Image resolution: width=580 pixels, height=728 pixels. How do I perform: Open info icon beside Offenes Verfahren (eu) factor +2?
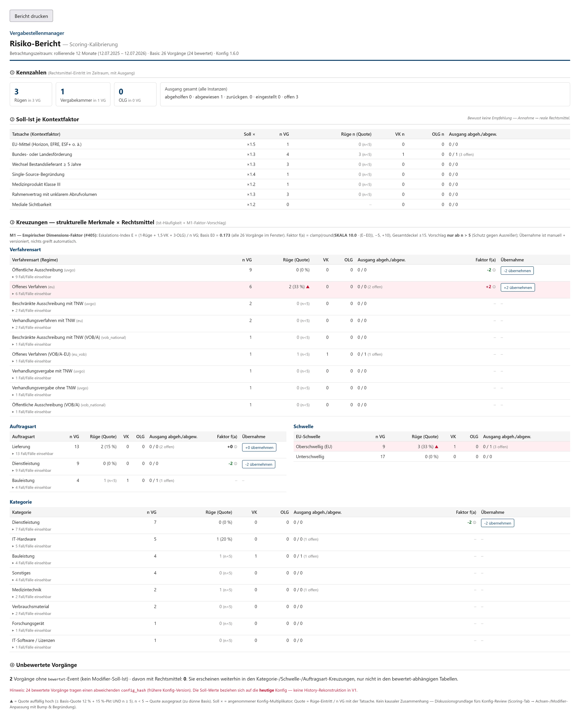pyautogui.click(x=494, y=287)
